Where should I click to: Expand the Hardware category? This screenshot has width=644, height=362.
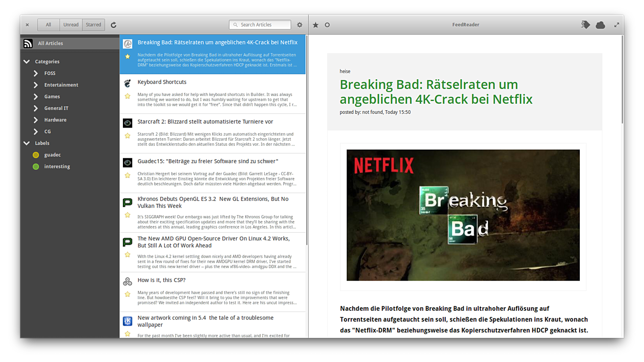[36, 120]
